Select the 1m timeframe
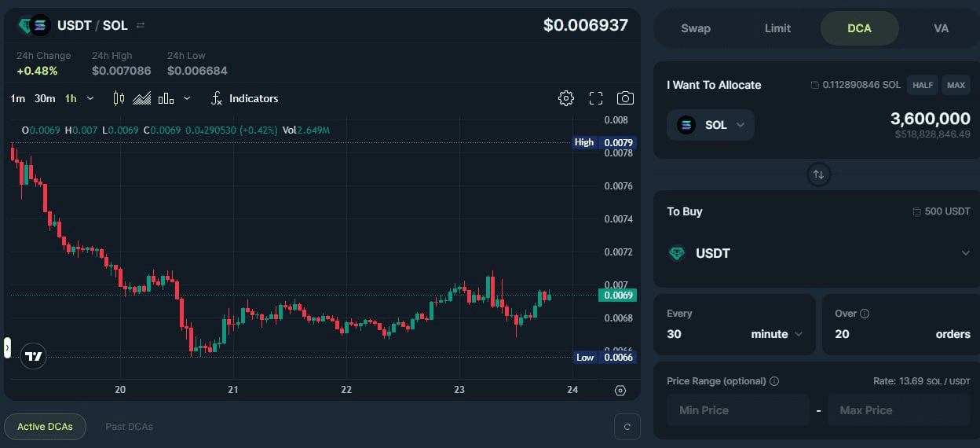 coord(18,98)
